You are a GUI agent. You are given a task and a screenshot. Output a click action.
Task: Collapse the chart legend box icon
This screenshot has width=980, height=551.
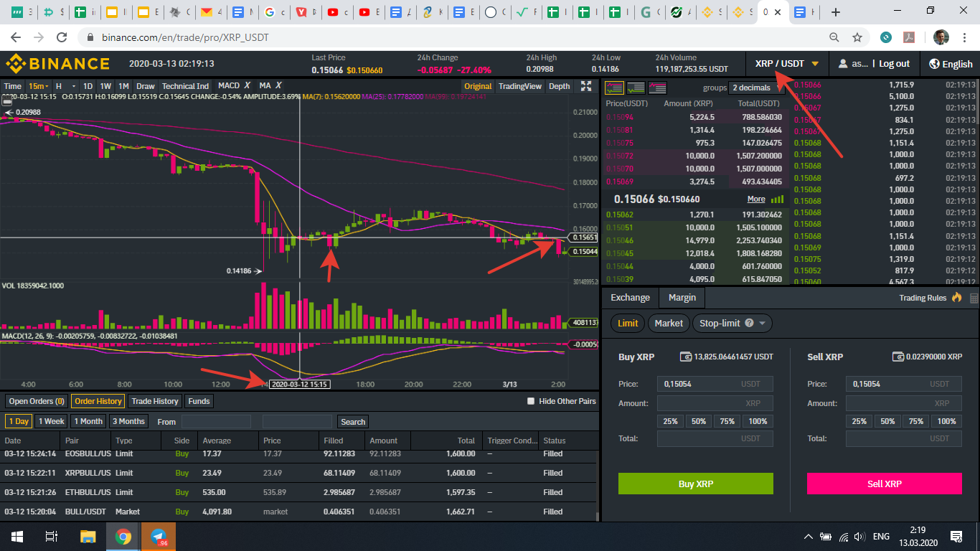[x=7, y=103]
